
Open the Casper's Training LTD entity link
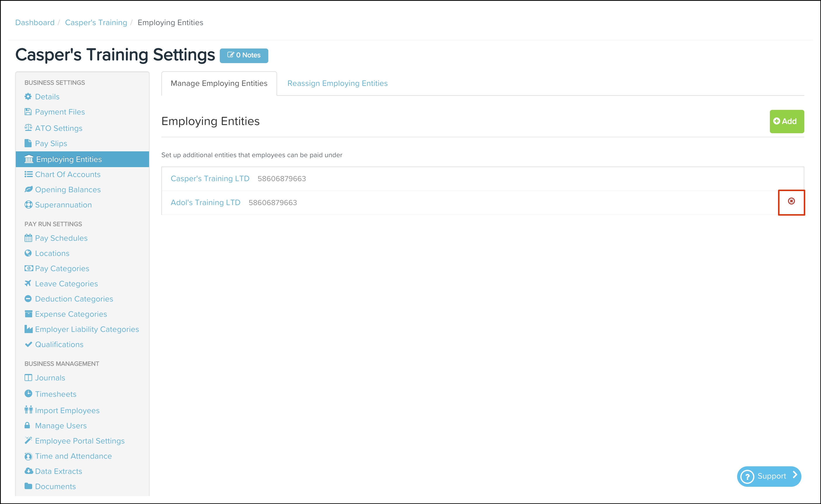(210, 179)
